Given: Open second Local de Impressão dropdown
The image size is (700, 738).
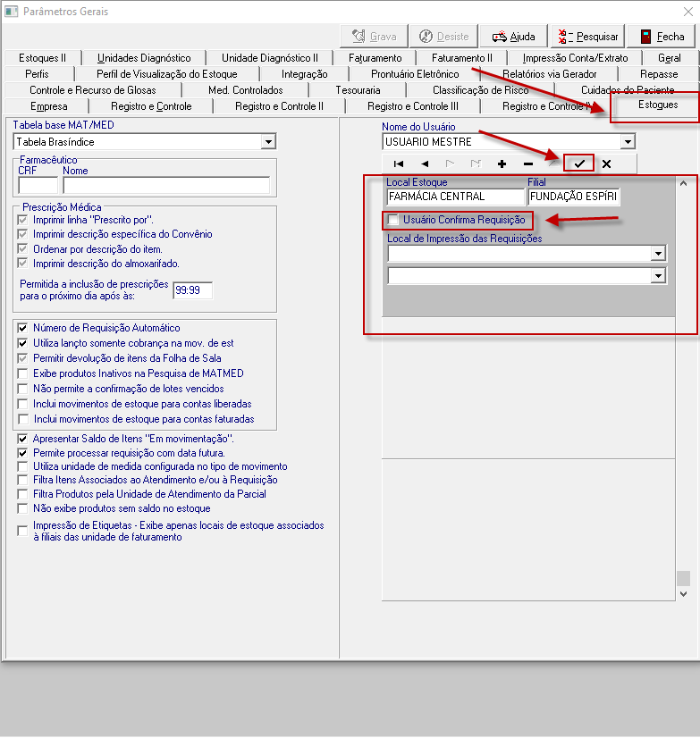Looking at the screenshot, I should click(658, 276).
